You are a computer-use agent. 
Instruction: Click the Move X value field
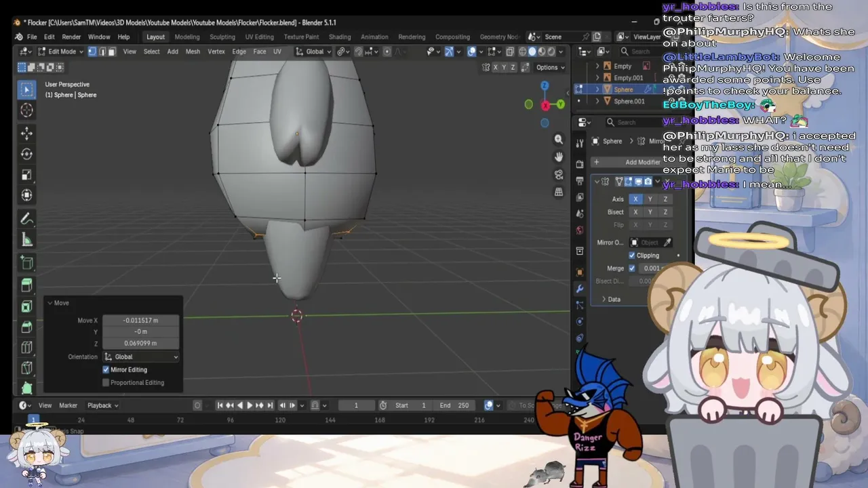[141, 321]
